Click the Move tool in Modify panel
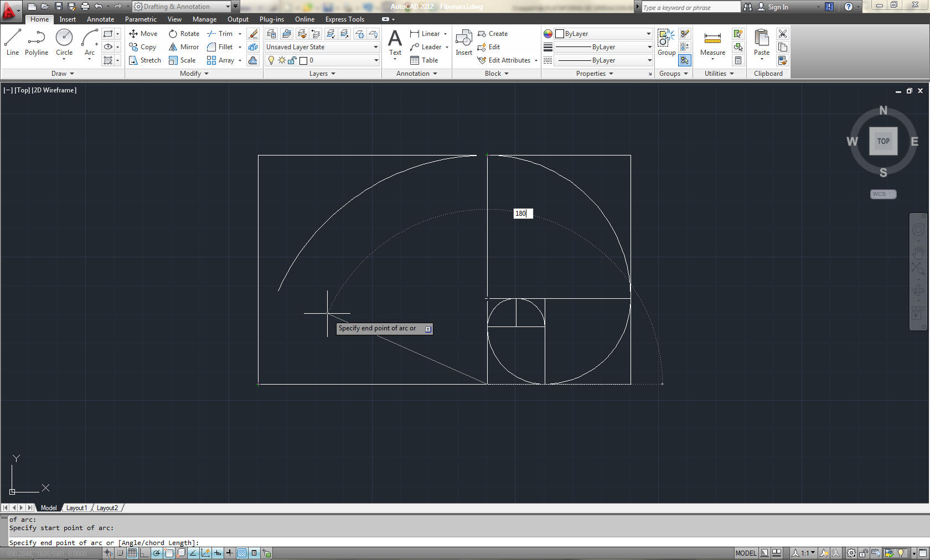 [x=143, y=34]
